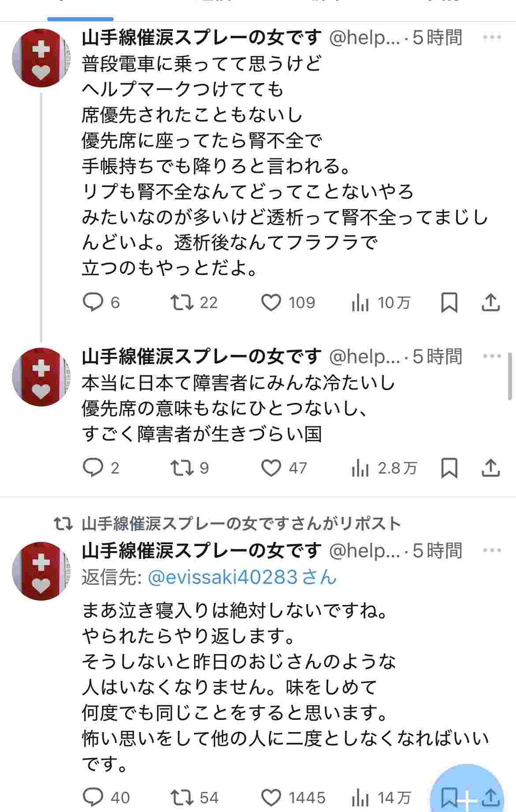Share the second post about 障害者
The height and width of the screenshot is (812, 516).
[x=490, y=468]
